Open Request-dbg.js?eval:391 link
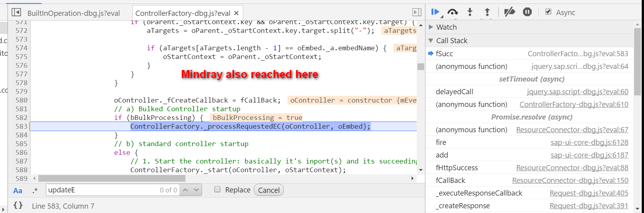Viewport: 644px width, 213px height. (x=589, y=205)
